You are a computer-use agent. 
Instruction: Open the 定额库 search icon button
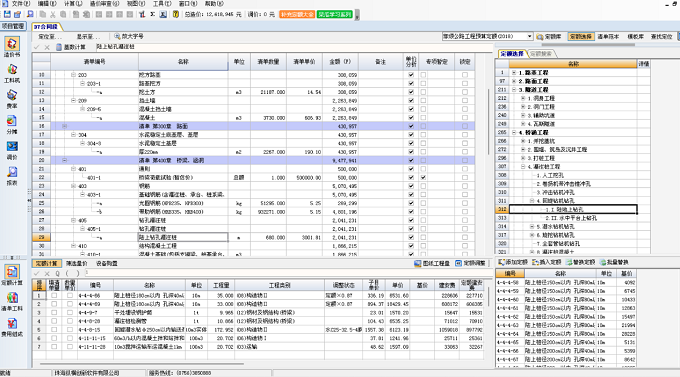click(549, 36)
